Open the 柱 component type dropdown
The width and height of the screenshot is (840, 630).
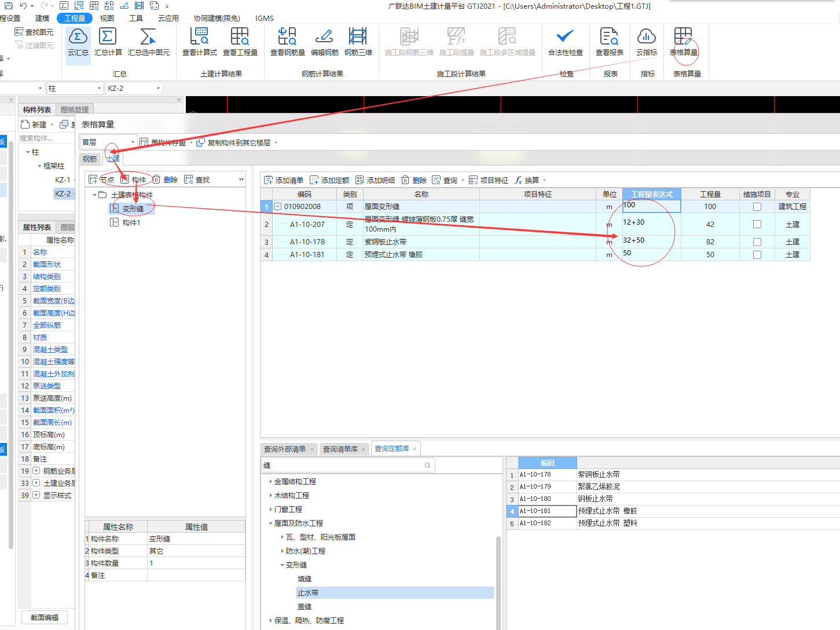coord(75,88)
